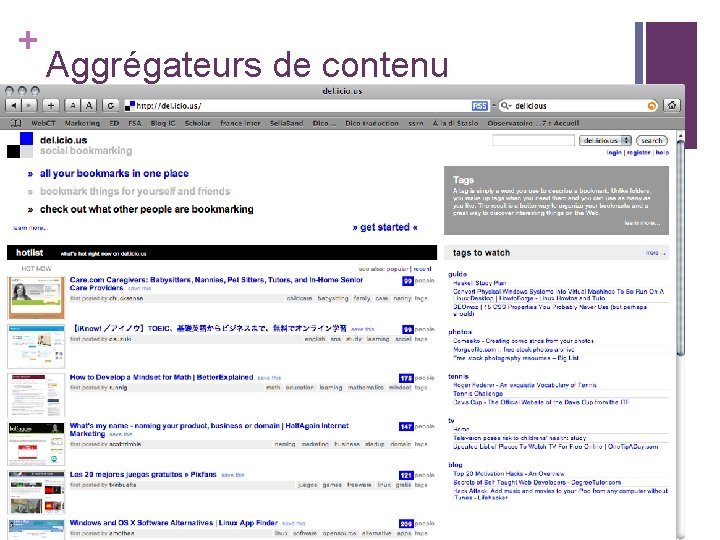
Task: Click the del.icio.us checkered logo
Action: pos(20,145)
